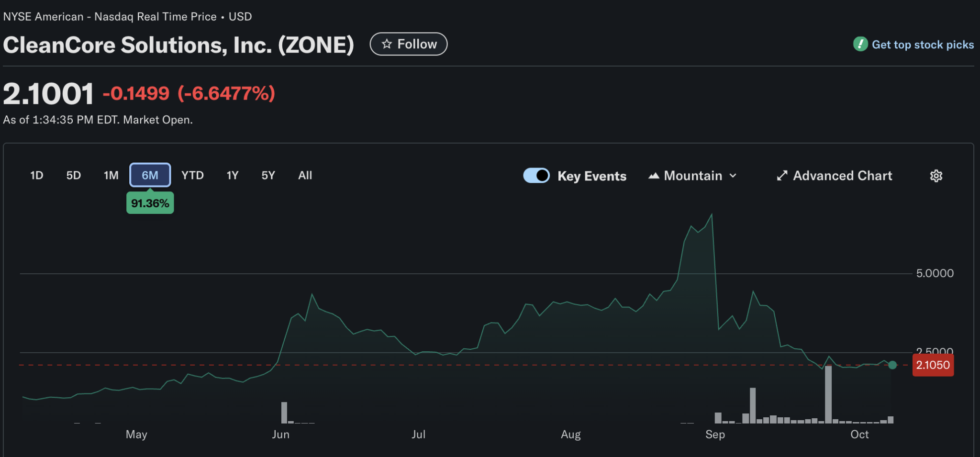Click the Advanced Chart expand icon
980x457 pixels.
point(781,176)
